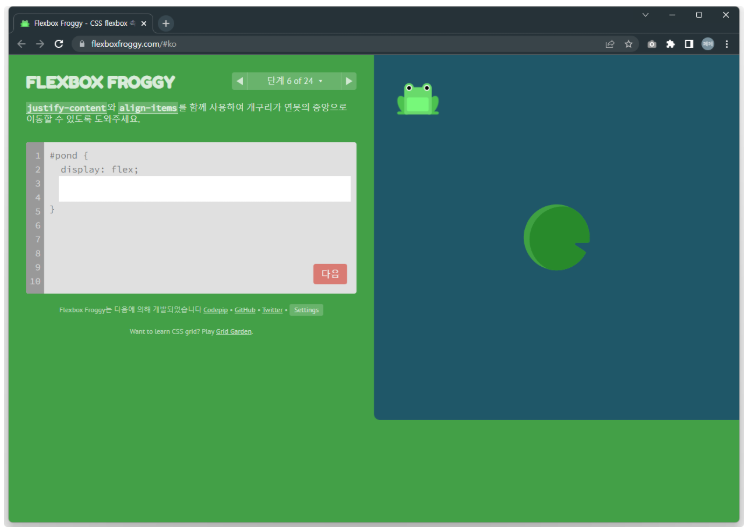Click the address bar URL flexboxfroggy.com
The height and width of the screenshot is (530, 749).
[133, 44]
